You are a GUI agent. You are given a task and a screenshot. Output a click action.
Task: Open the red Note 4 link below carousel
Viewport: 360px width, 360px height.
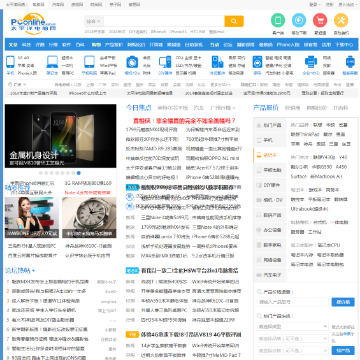coord(87,193)
